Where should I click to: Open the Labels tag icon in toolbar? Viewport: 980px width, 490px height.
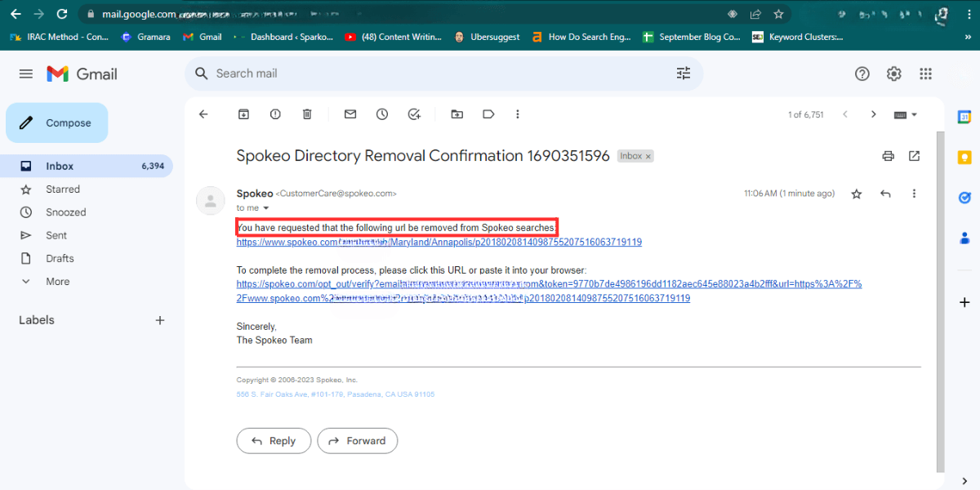coord(488,114)
